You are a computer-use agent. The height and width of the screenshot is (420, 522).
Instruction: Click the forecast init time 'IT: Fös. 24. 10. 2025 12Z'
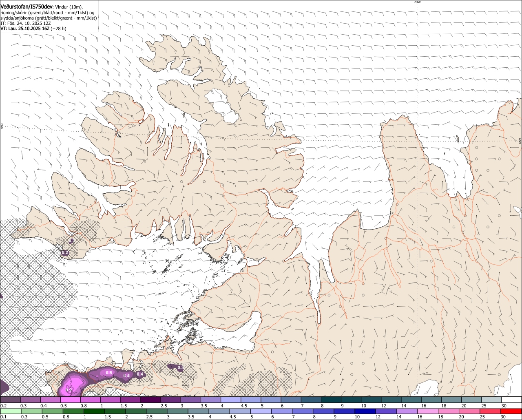25,23
